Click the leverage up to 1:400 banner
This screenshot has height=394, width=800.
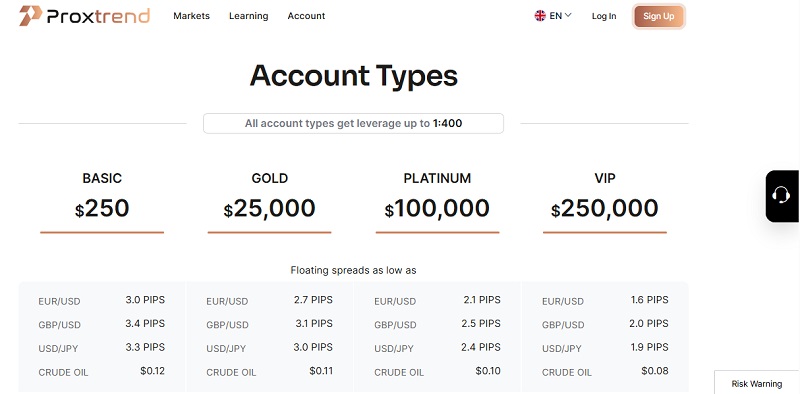click(354, 124)
